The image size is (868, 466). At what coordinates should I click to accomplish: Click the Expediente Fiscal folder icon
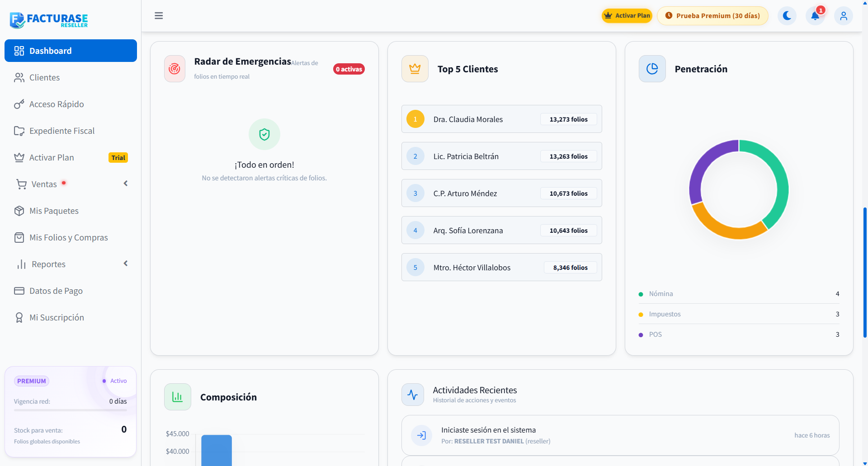click(x=19, y=131)
